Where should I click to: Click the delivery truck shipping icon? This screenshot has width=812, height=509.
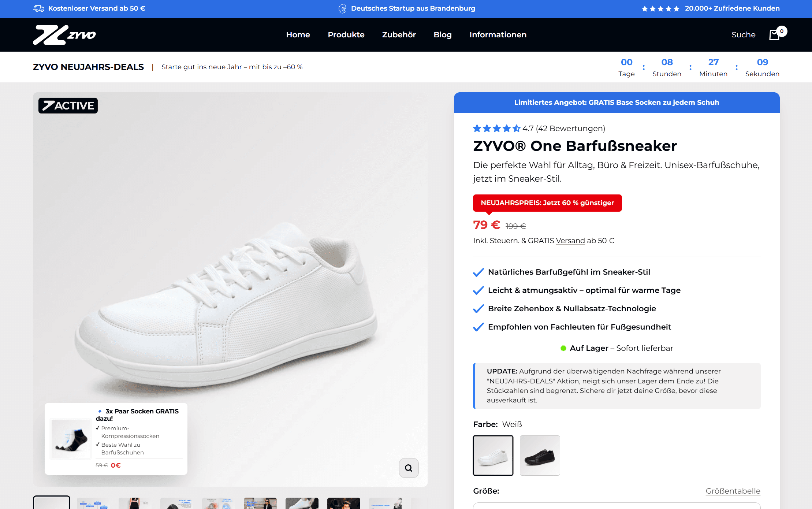click(x=39, y=8)
